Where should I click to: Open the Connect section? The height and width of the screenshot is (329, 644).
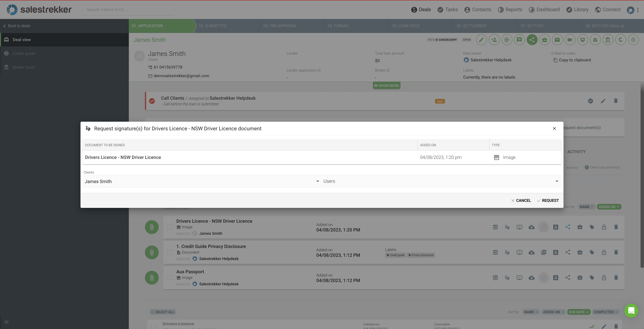(x=608, y=9)
